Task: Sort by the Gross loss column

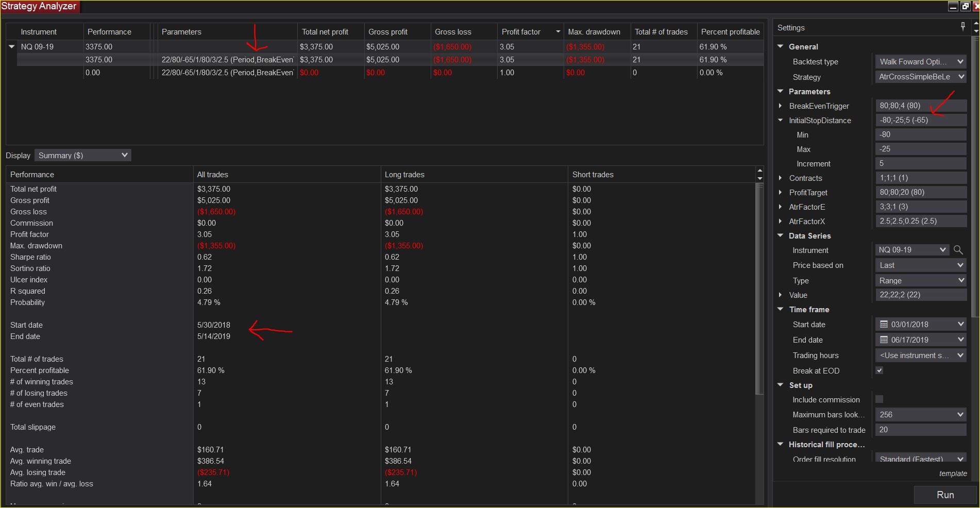Action: [464, 32]
